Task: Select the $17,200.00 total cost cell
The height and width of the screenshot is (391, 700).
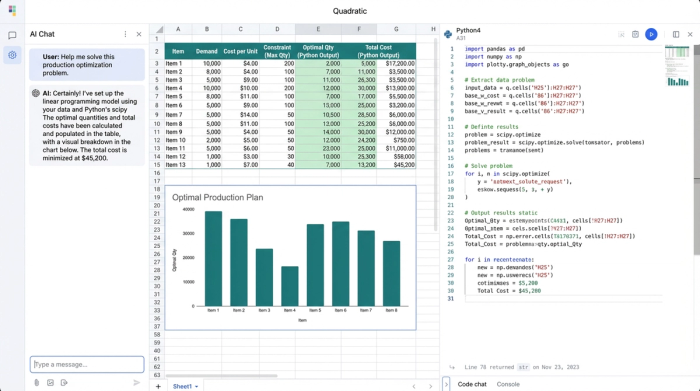Action: pos(396,63)
